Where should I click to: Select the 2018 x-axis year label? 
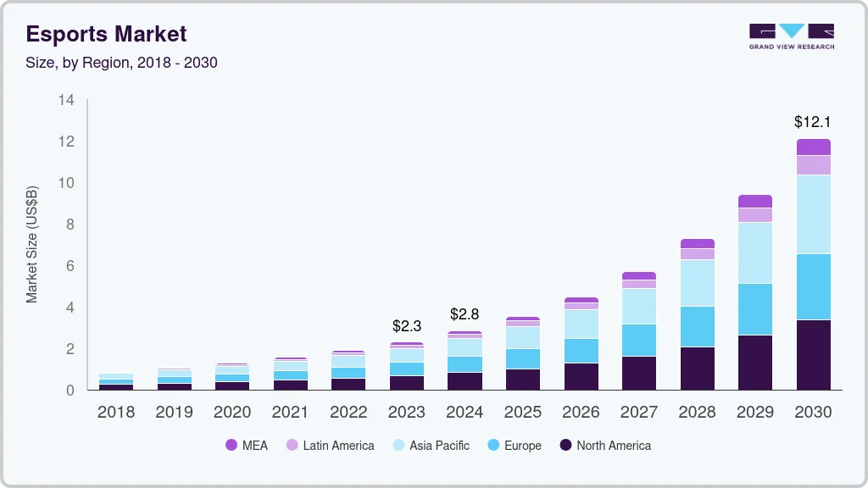pyautogui.click(x=116, y=413)
